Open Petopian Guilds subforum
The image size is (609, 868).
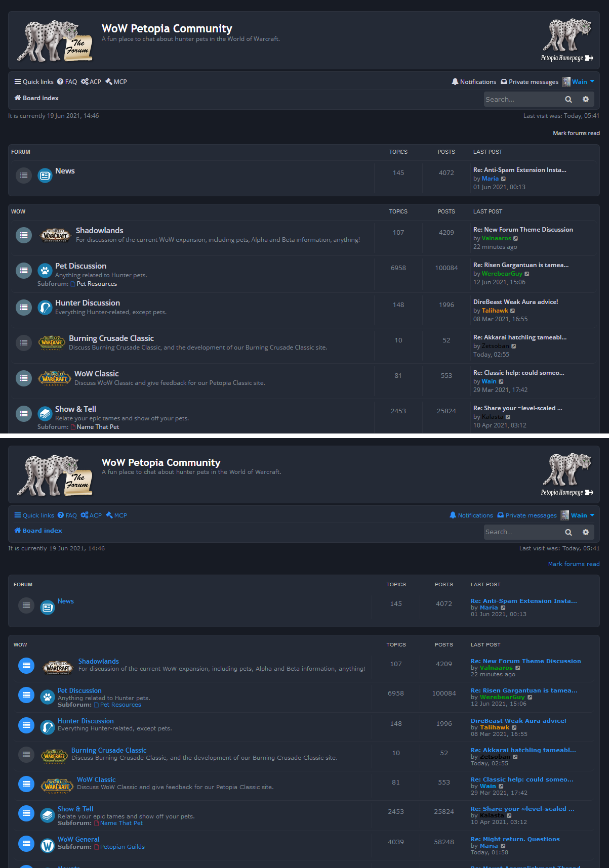[123, 847]
